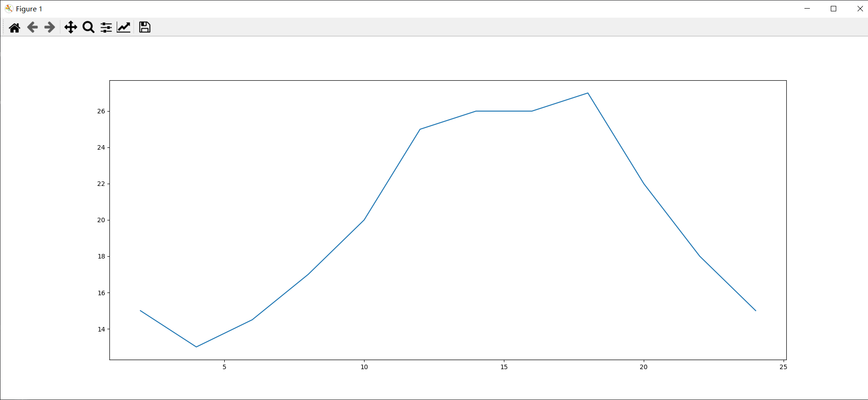Screen dimensions: 868x400
Task: Click the x-axis tick label "25"
Action: click(783, 367)
